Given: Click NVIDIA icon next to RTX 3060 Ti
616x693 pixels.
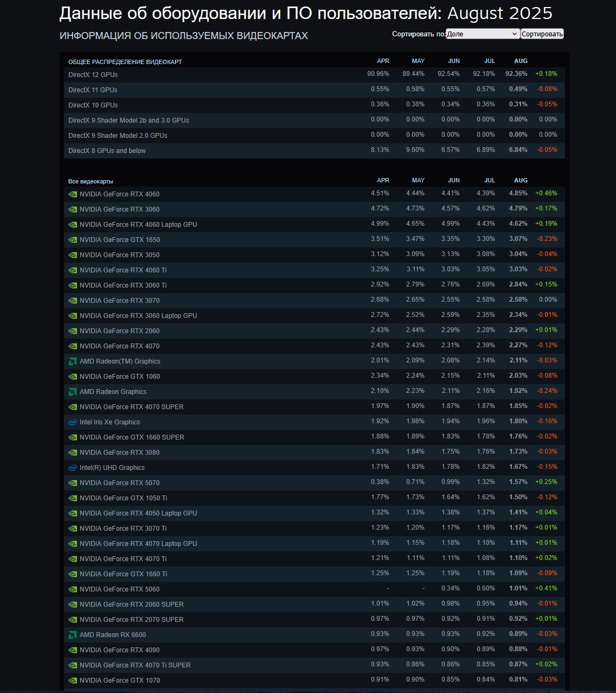Looking at the screenshot, I should click(x=73, y=285).
